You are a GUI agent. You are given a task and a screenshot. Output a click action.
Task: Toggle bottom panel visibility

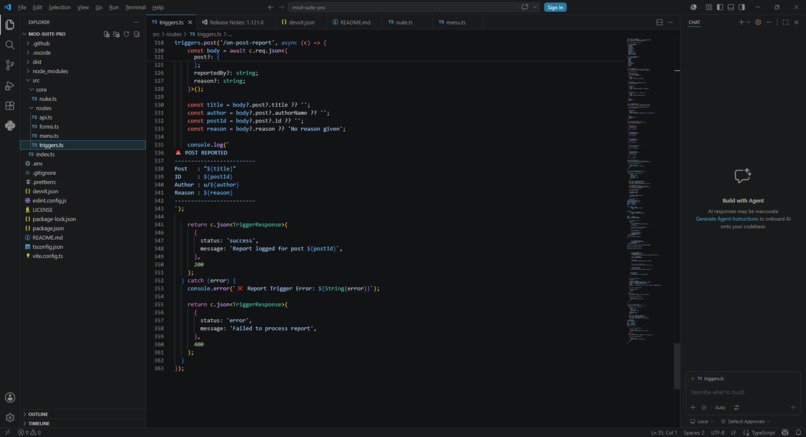(x=730, y=7)
